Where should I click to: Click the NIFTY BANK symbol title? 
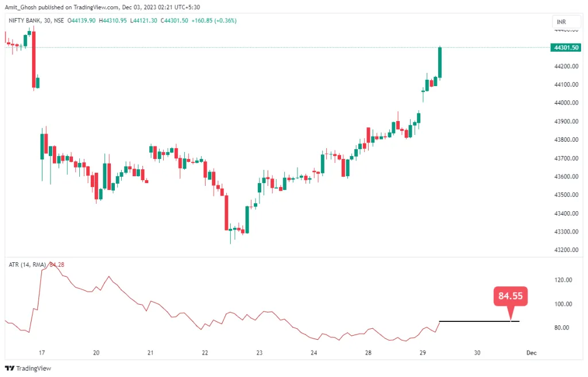[25, 21]
